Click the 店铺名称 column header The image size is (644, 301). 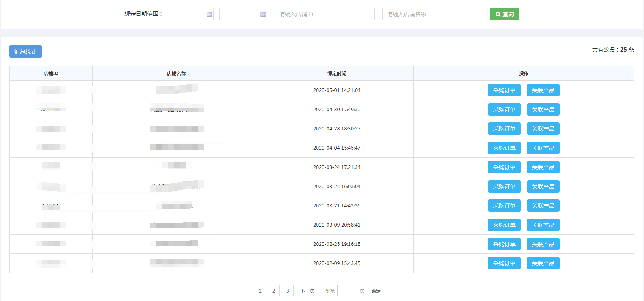(176, 74)
